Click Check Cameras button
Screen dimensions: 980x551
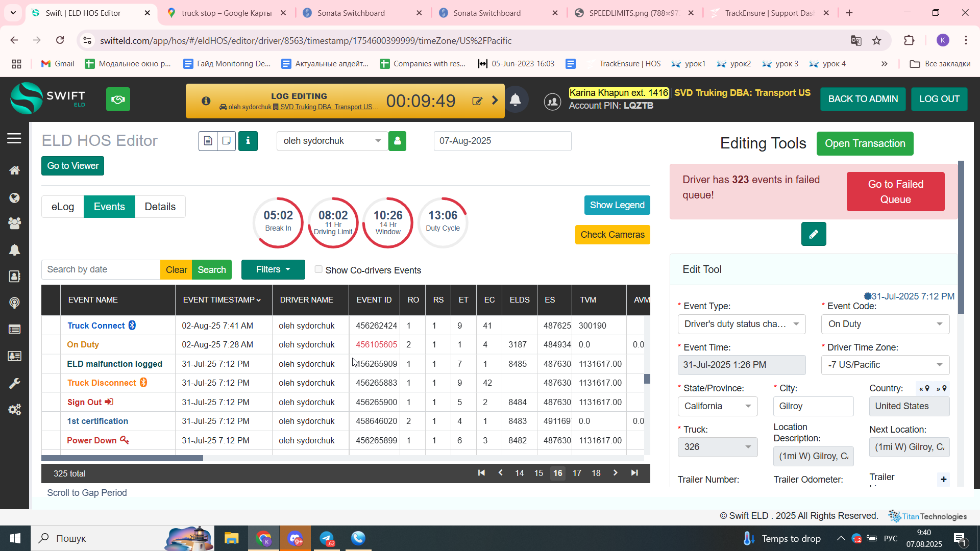click(612, 235)
